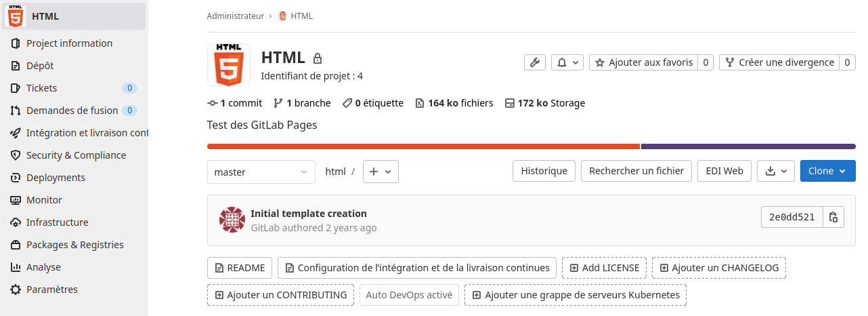Viewport: 868px width, 316px height.
Task: Open the notification bell dropdown
Action: pyautogui.click(x=567, y=62)
